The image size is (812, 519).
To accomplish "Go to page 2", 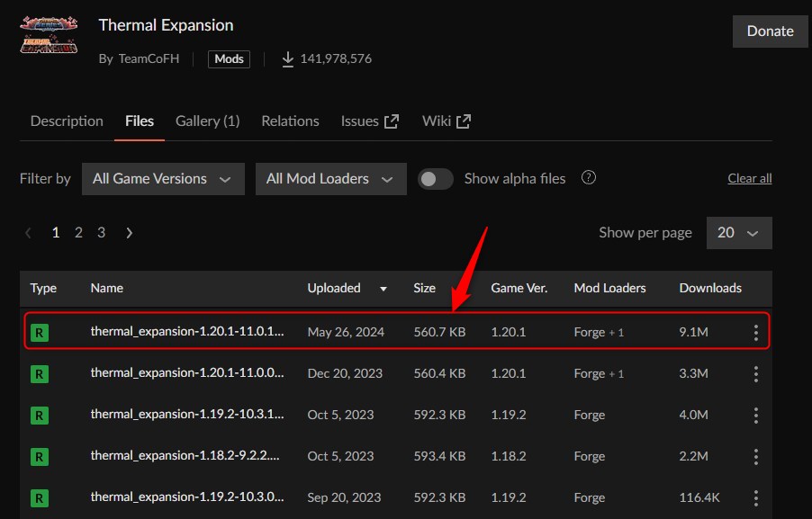I will click(x=78, y=233).
